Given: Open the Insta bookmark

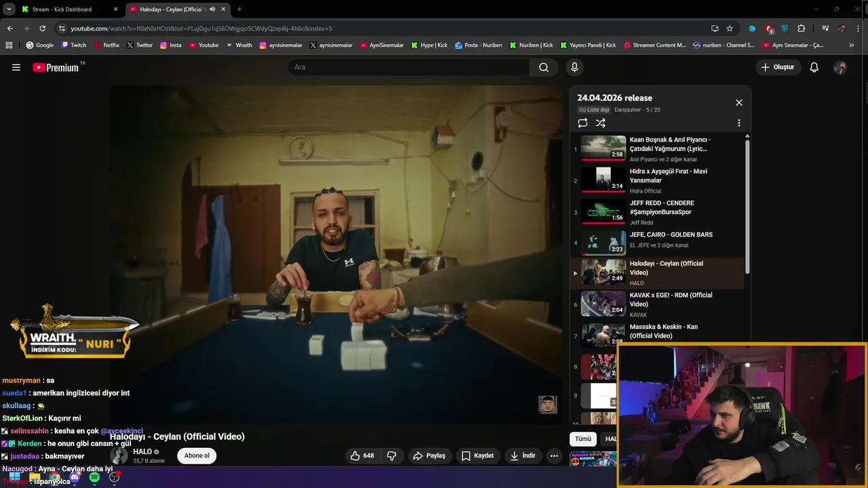Looking at the screenshot, I should [x=171, y=45].
